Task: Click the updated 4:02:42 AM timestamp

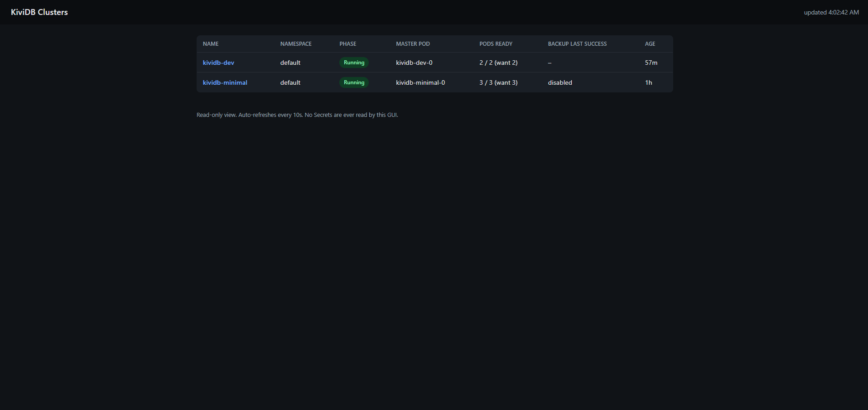Action: 831,12
